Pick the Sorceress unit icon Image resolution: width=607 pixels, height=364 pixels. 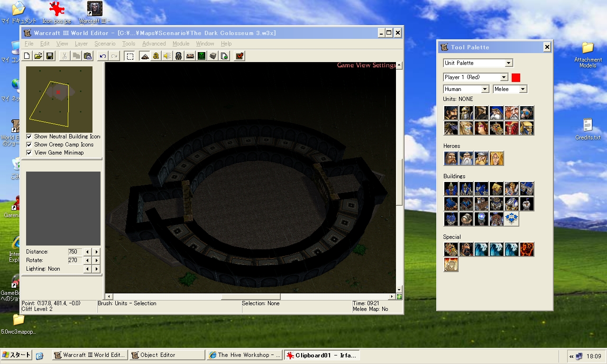click(x=481, y=128)
